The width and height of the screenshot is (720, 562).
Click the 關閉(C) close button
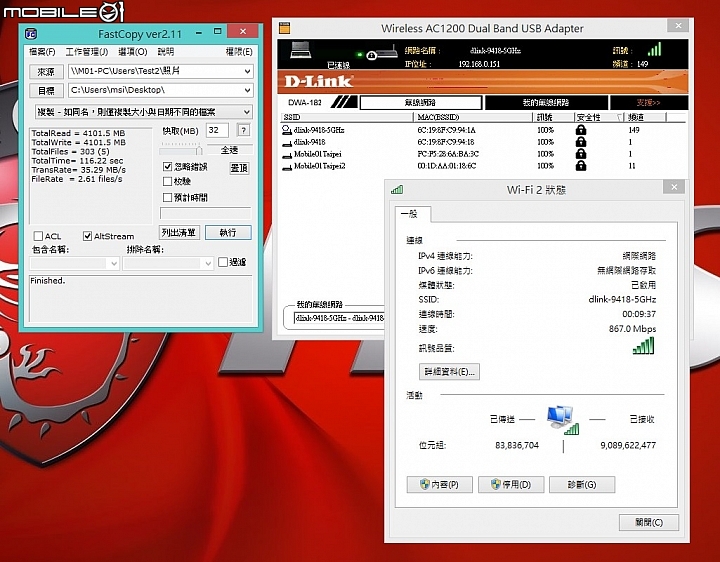point(649,522)
